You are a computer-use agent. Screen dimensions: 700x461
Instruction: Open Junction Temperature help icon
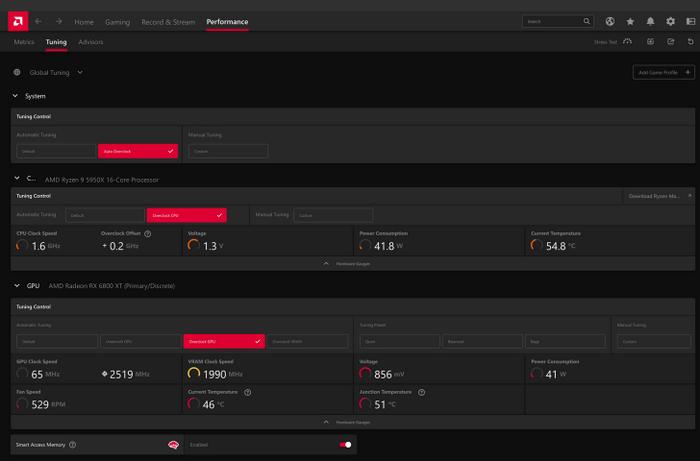point(421,392)
